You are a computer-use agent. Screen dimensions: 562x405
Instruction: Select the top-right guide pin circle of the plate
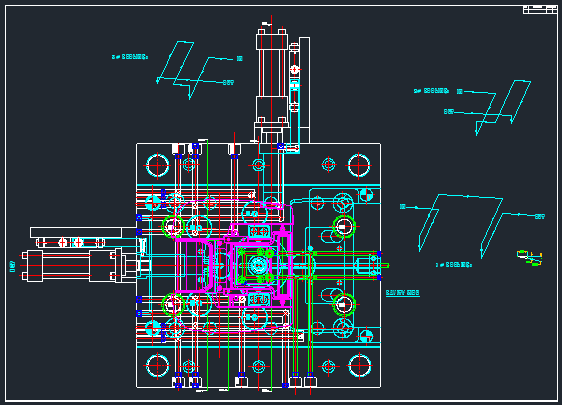click(x=359, y=165)
